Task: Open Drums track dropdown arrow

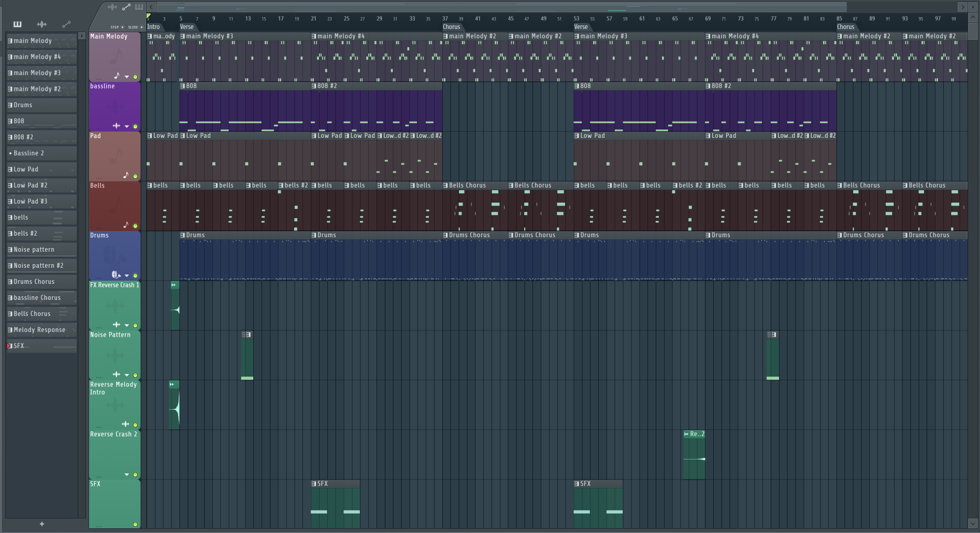Action: (x=127, y=276)
